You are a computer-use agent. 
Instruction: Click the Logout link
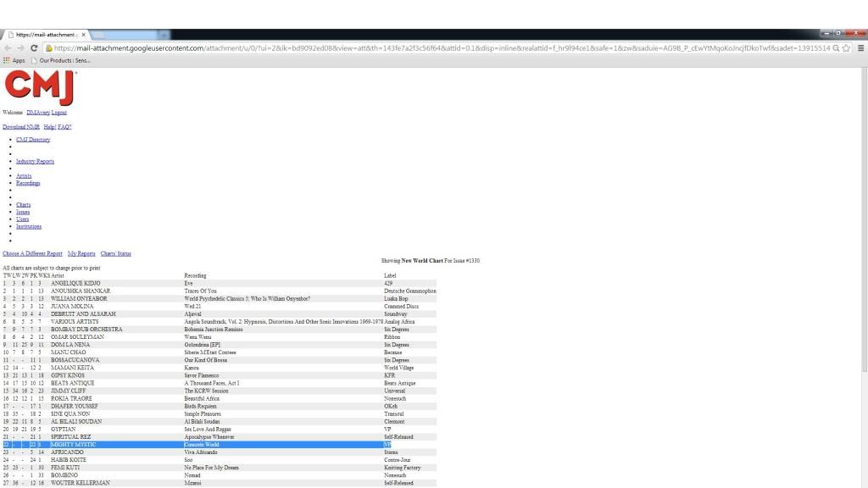pos(58,113)
